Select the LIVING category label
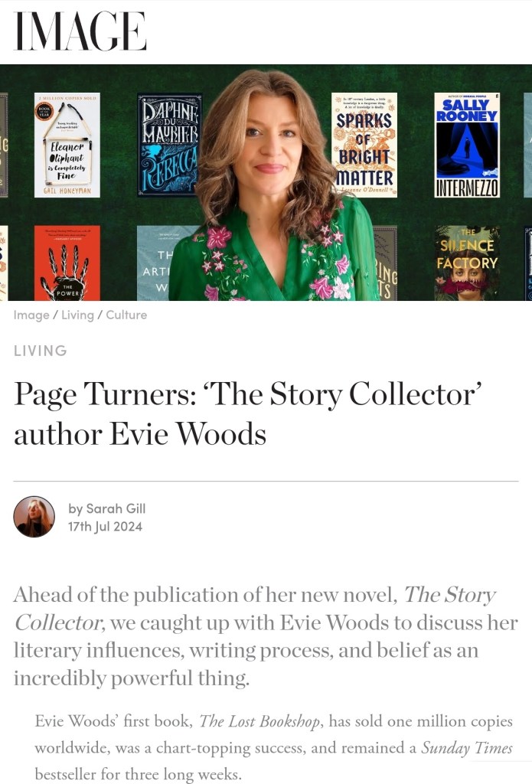This screenshot has height=784, width=532. (40, 351)
